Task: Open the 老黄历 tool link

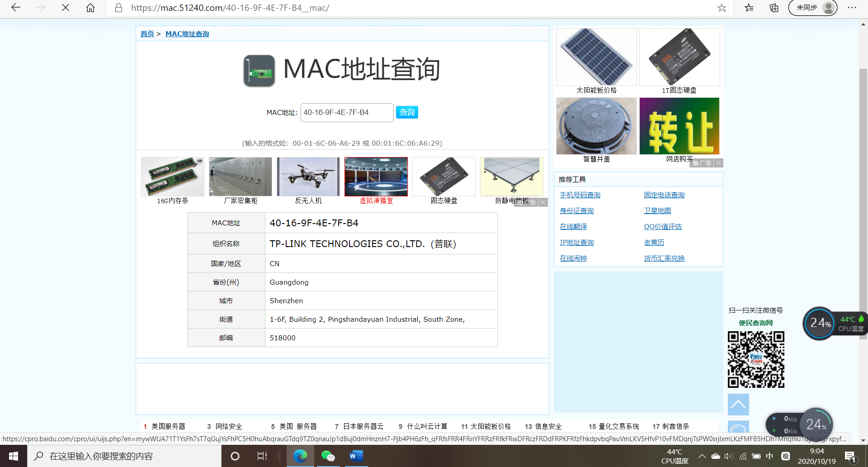Action: [654, 243]
